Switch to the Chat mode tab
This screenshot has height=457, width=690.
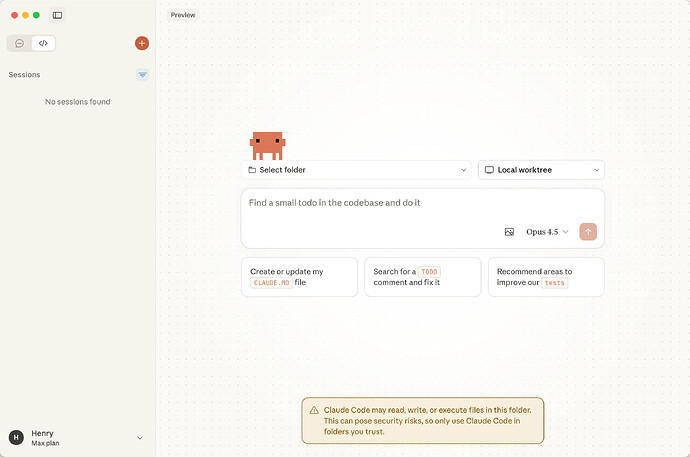[19, 43]
